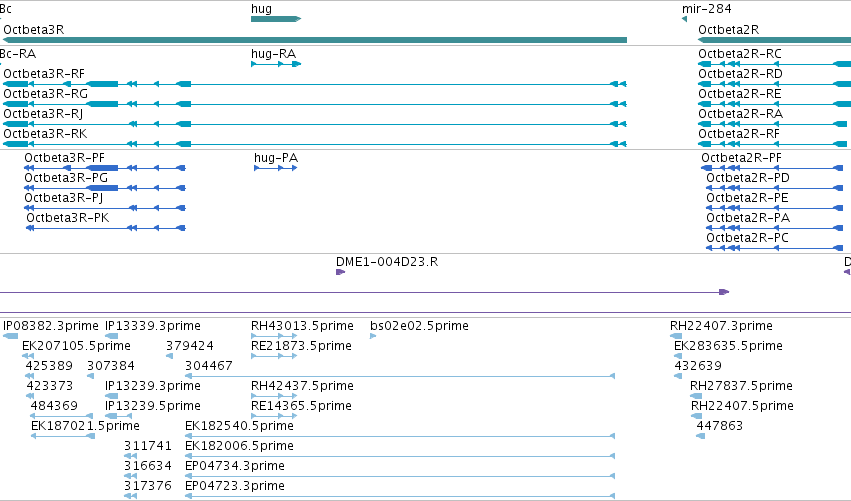Select the EK283635.5prime label

tap(728, 346)
